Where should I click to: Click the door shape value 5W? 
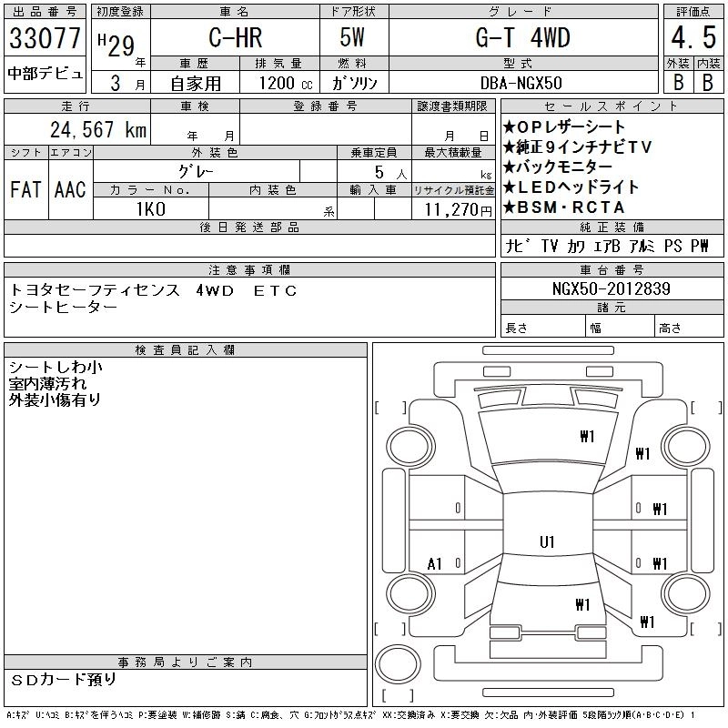tap(352, 37)
